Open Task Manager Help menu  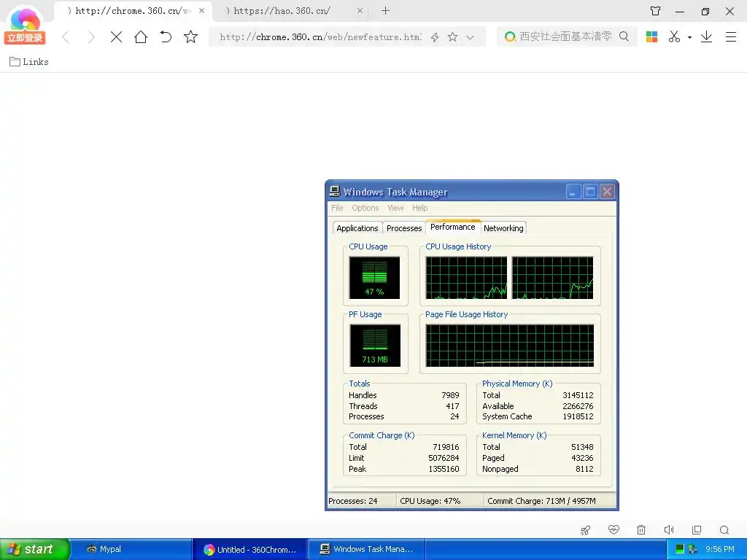pos(419,208)
